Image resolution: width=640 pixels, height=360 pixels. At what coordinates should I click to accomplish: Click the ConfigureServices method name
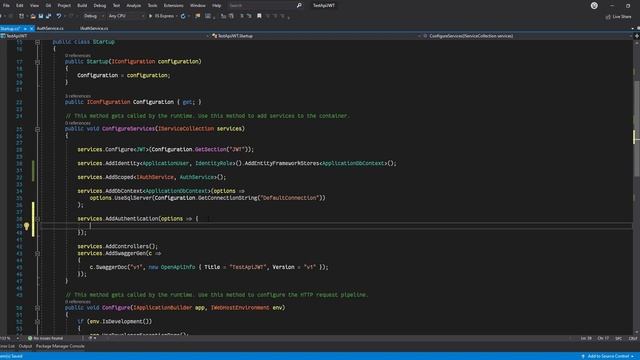(x=129, y=129)
